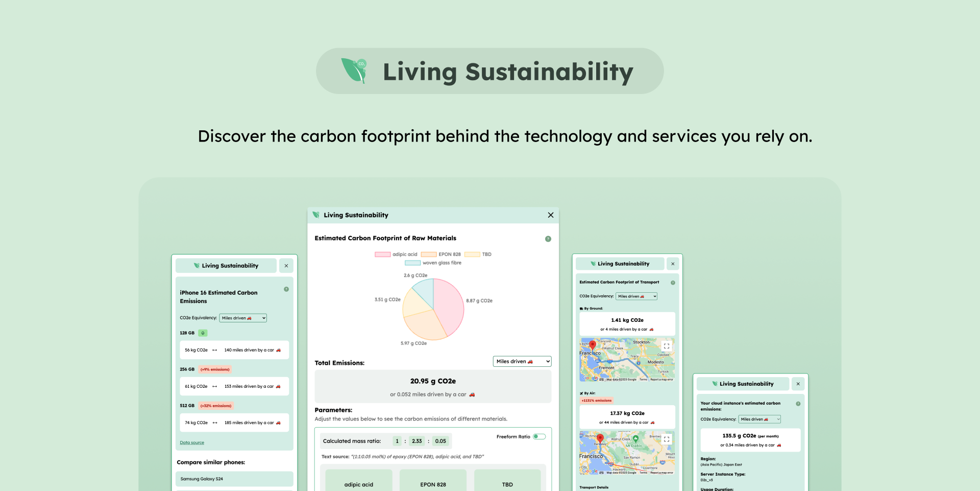980x491 pixels.
Task: Open CO2e Equivalency dropdown in iPhone panel
Action: tap(243, 318)
